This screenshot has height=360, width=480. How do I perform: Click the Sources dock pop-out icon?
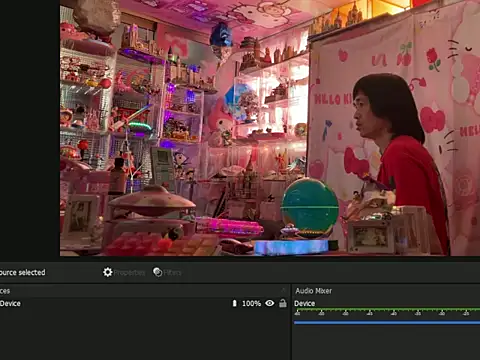tap(284, 290)
